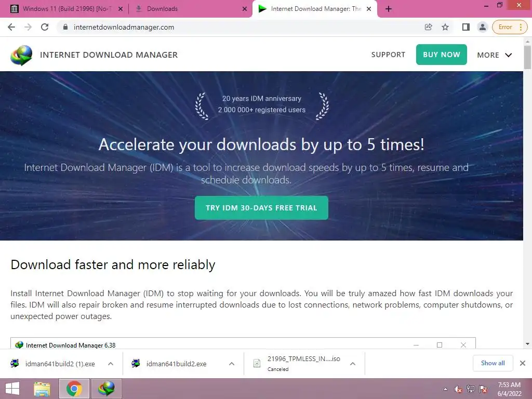The height and width of the screenshot is (399, 532).
Task: Click the browser forward arrow
Action: [x=28, y=27]
